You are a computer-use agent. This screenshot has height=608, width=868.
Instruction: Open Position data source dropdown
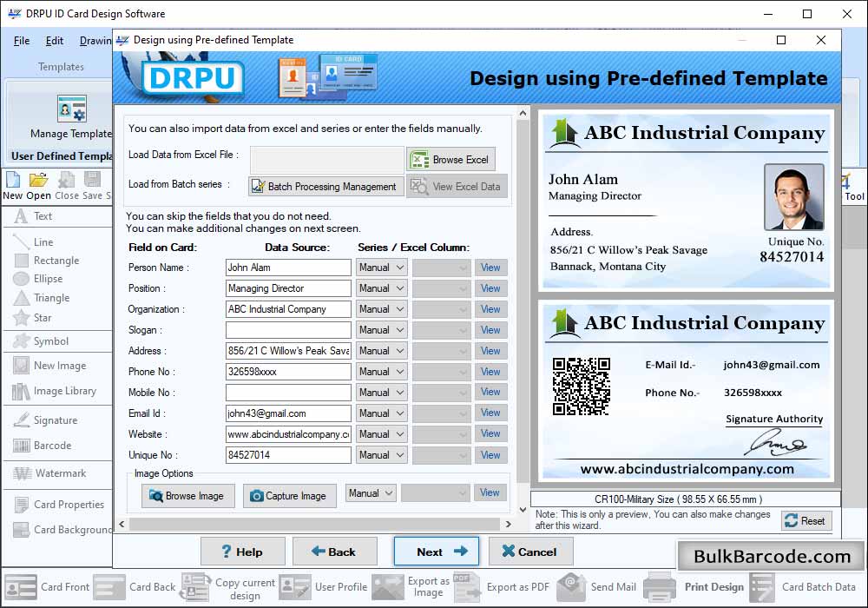point(381,288)
